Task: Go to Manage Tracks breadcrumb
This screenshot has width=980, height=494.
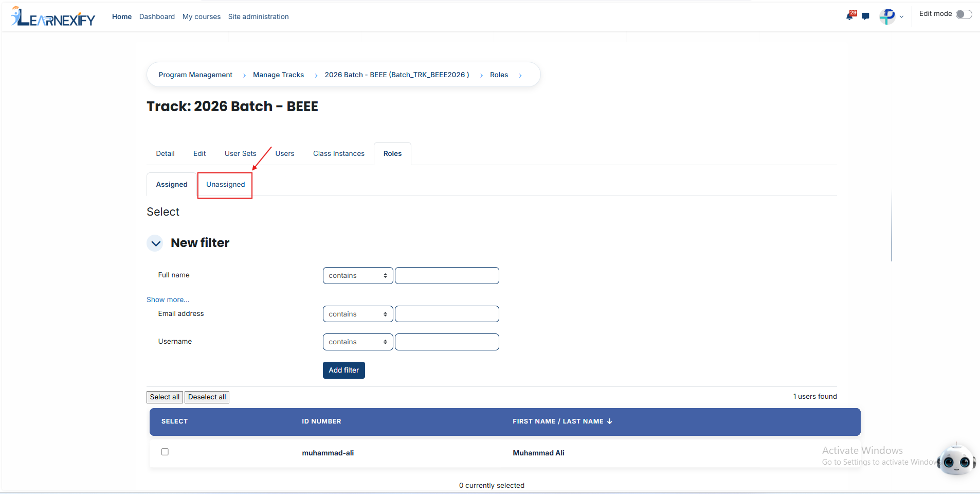Action: point(278,75)
